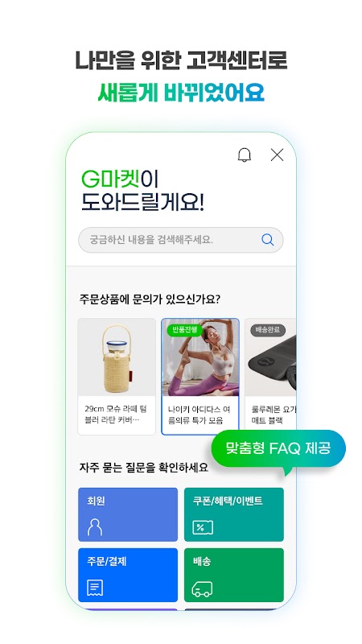
Task: Tap the 반품진행 status badge
Action: (x=184, y=330)
